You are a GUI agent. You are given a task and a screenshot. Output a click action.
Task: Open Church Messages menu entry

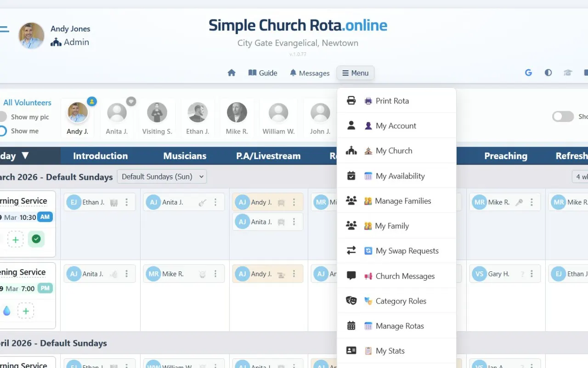396,276
